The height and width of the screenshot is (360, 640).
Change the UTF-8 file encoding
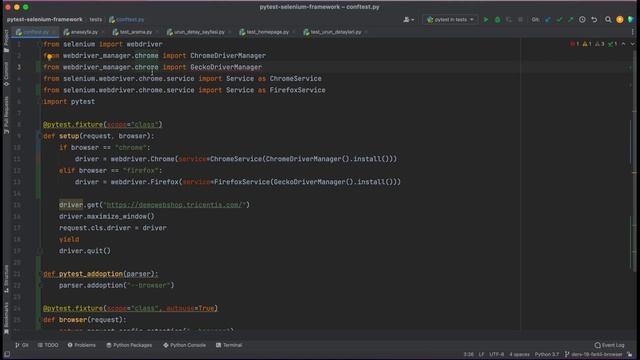(496, 355)
